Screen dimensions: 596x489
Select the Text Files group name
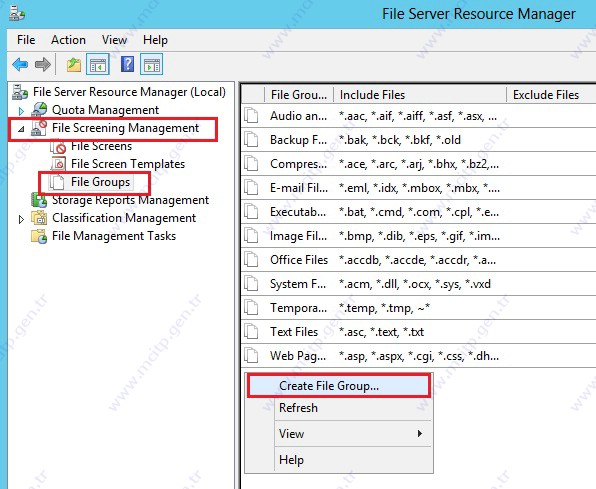point(294,332)
